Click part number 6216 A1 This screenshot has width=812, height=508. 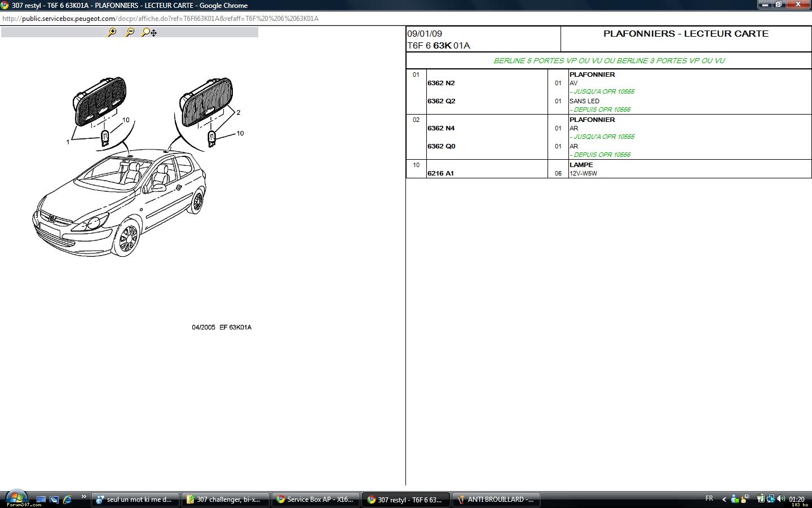click(x=440, y=173)
